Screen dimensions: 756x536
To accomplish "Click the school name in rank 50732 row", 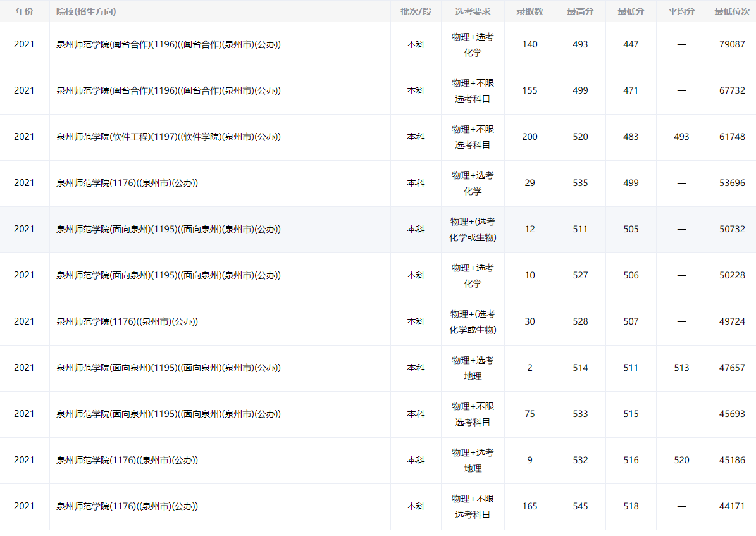I will [x=168, y=229].
